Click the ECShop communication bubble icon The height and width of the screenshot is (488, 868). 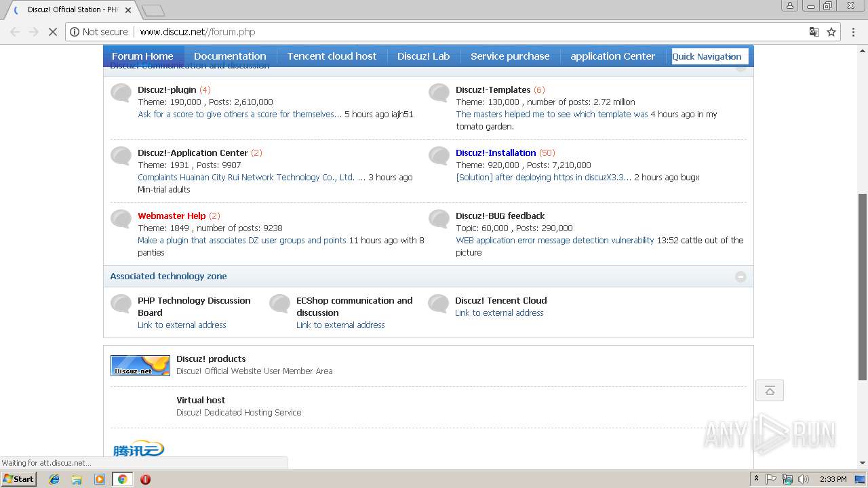coord(279,304)
